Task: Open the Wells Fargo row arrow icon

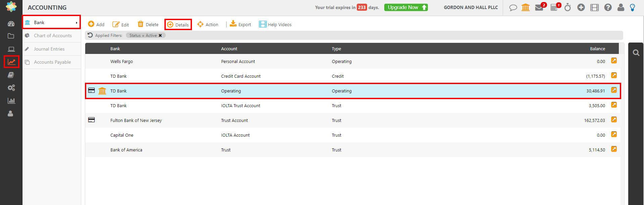Action: (x=614, y=61)
